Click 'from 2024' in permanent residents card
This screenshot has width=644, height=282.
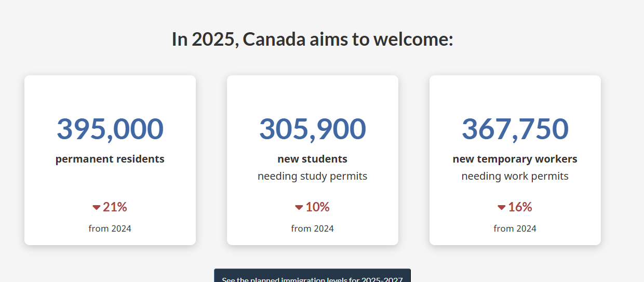click(x=110, y=229)
